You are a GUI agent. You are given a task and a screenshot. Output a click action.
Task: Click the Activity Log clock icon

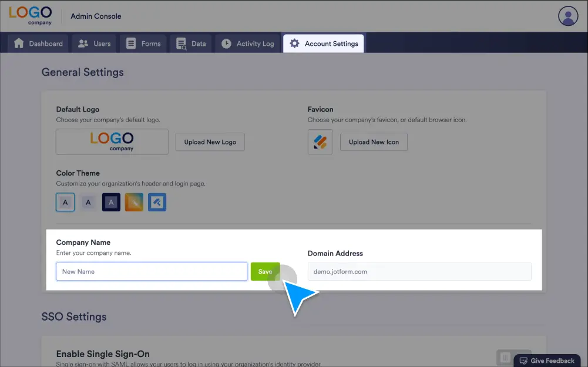226,43
